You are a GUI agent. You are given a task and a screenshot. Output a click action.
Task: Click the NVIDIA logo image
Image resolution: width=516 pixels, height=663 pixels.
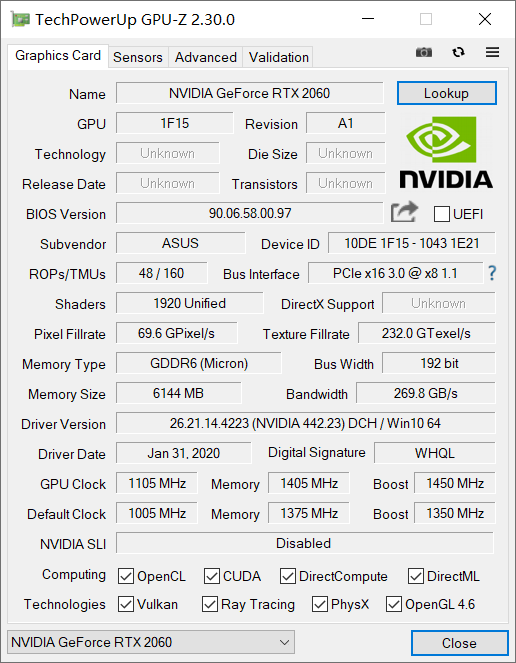click(x=446, y=153)
